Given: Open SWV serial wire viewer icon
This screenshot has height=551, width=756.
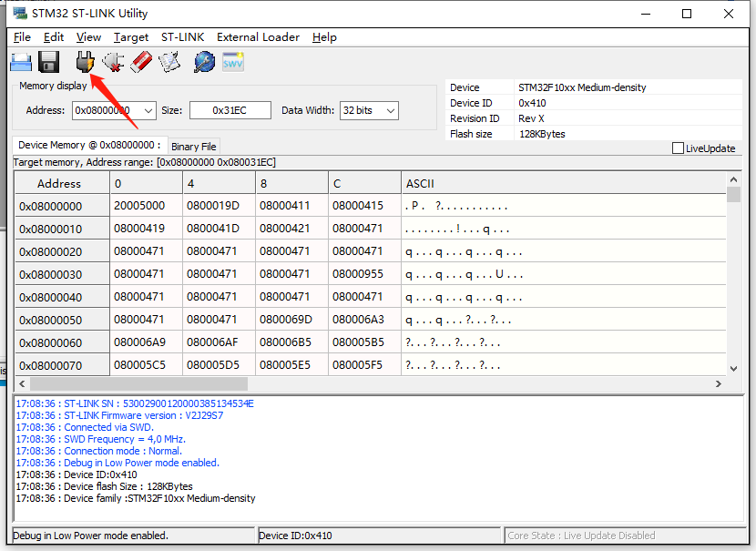Looking at the screenshot, I should (x=233, y=62).
